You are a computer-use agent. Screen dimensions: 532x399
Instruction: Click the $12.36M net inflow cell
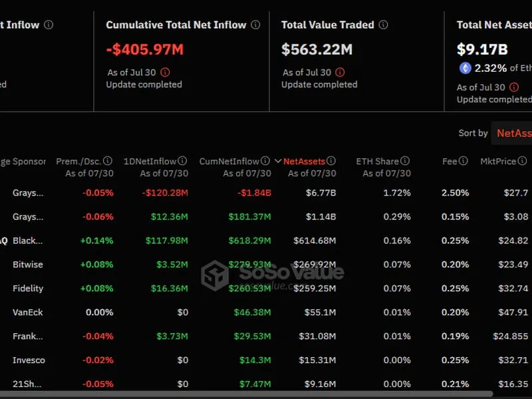[170, 217]
